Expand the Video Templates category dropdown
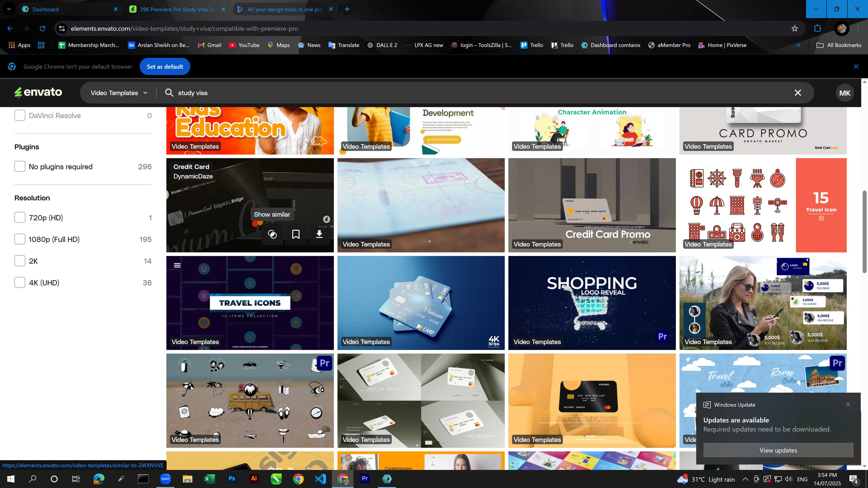Image resolution: width=868 pixels, height=488 pixels. pyautogui.click(x=119, y=93)
